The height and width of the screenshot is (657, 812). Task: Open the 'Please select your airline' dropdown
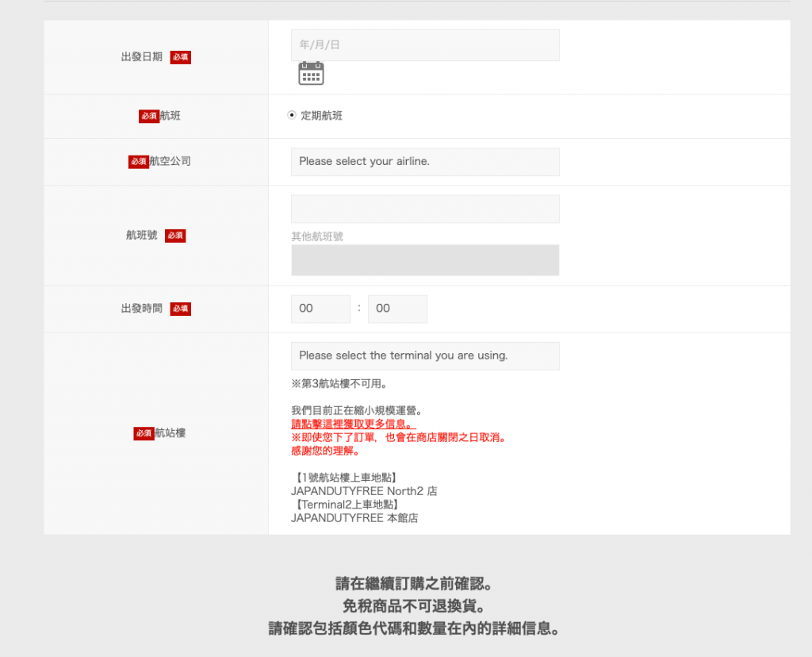click(425, 162)
